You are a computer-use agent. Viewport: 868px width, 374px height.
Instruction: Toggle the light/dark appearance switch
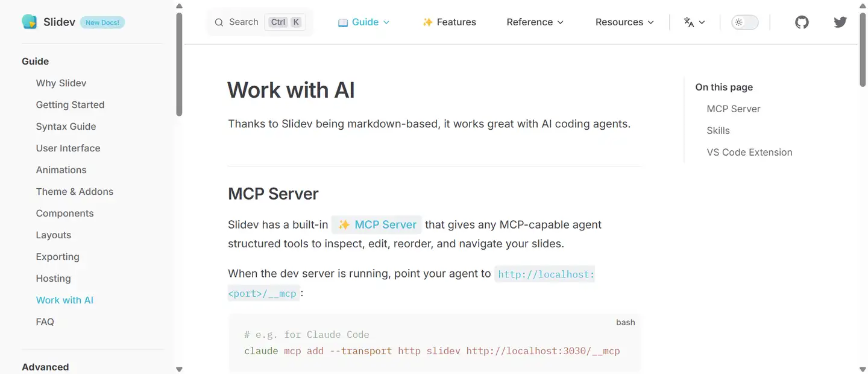pos(745,22)
